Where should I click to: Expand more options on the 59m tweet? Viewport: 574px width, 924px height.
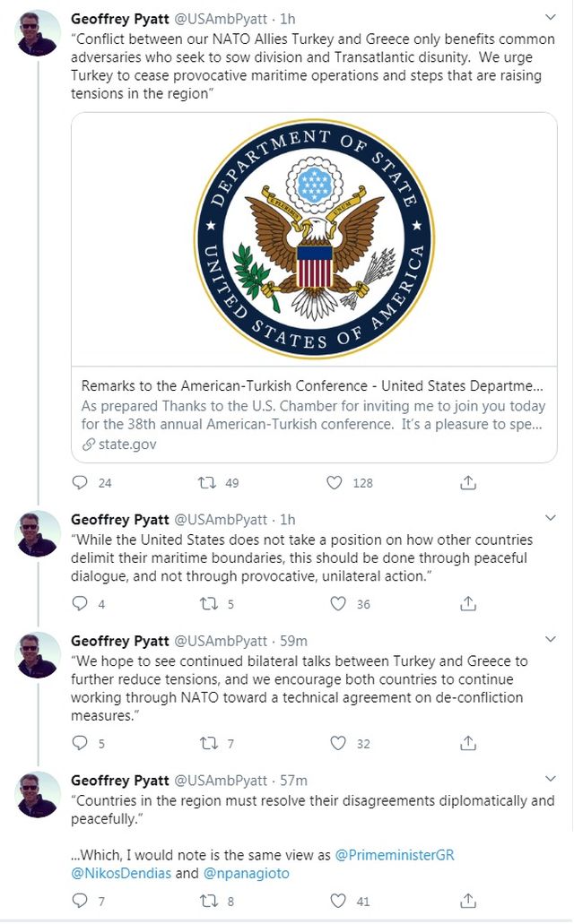pyautogui.click(x=550, y=640)
